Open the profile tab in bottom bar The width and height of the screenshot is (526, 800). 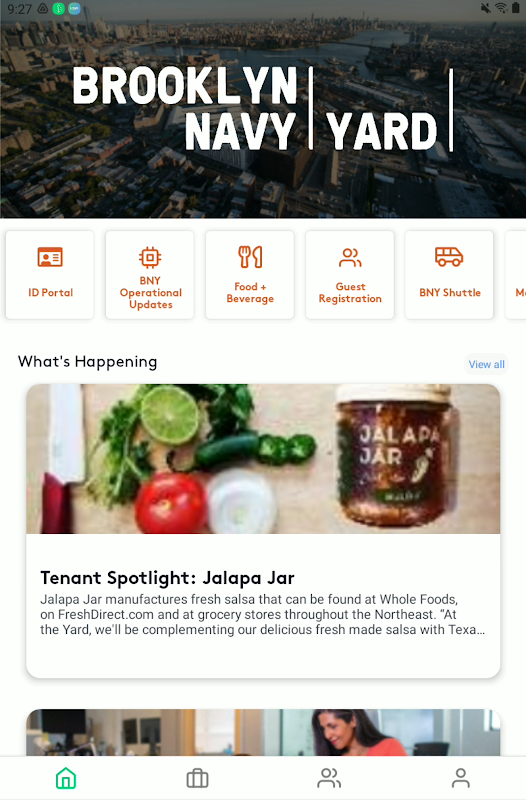[x=461, y=779]
